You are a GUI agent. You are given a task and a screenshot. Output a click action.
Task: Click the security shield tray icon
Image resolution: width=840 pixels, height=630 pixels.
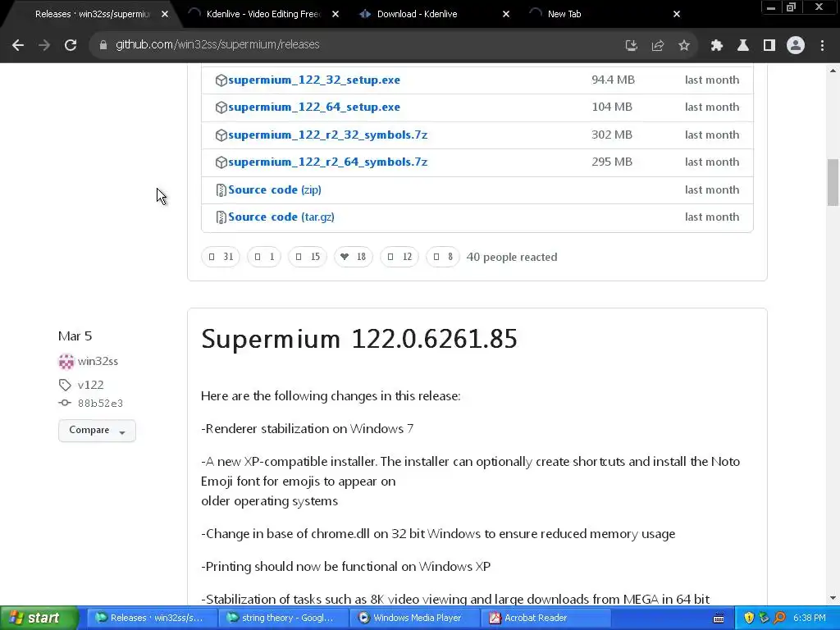pos(749,619)
